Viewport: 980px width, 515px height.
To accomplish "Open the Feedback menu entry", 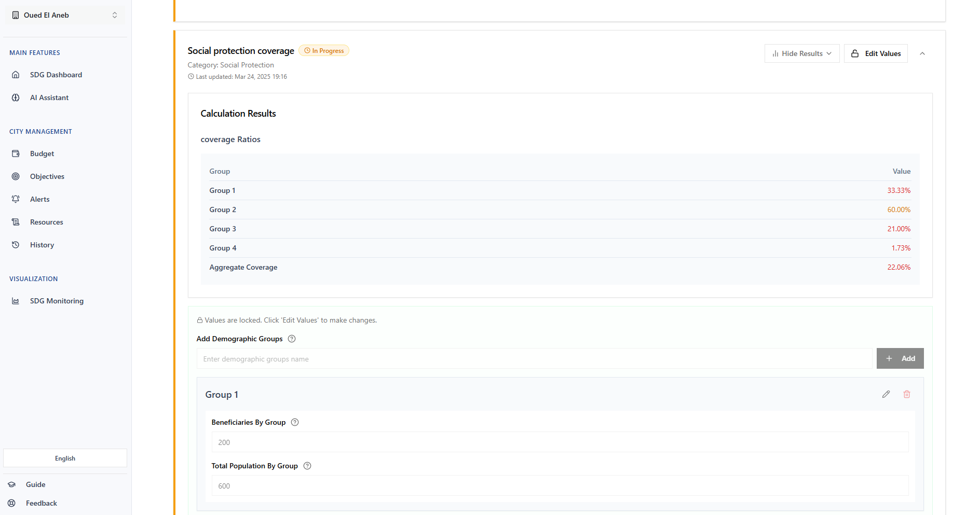I will point(41,503).
